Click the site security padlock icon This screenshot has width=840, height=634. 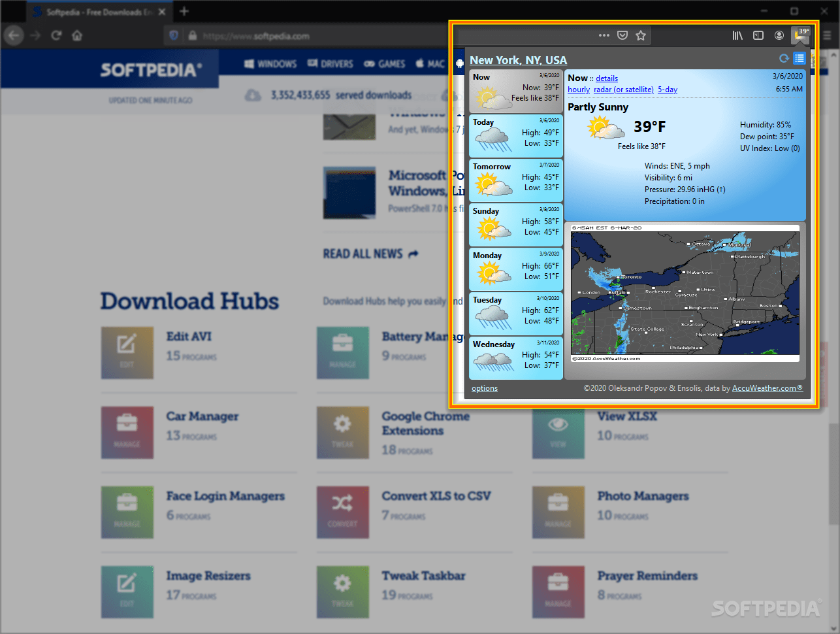pos(193,35)
